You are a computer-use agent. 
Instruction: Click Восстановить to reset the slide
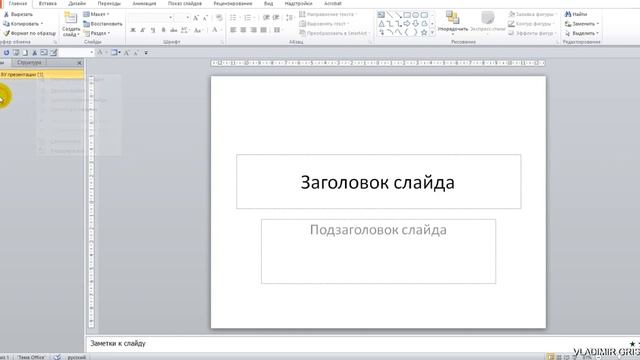(103, 24)
